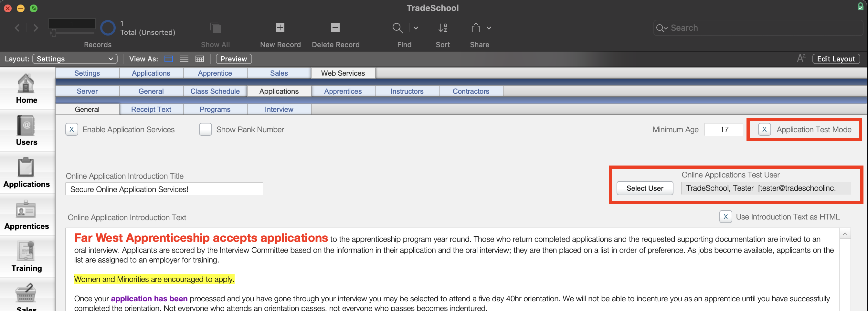Select the top-level Settings tab
Viewport: 868px width, 311px height.
[x=87, y=73]
